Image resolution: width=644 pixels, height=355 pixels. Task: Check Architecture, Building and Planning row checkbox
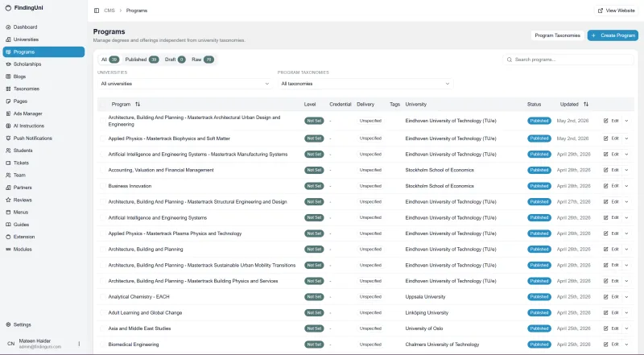(103, 250)
